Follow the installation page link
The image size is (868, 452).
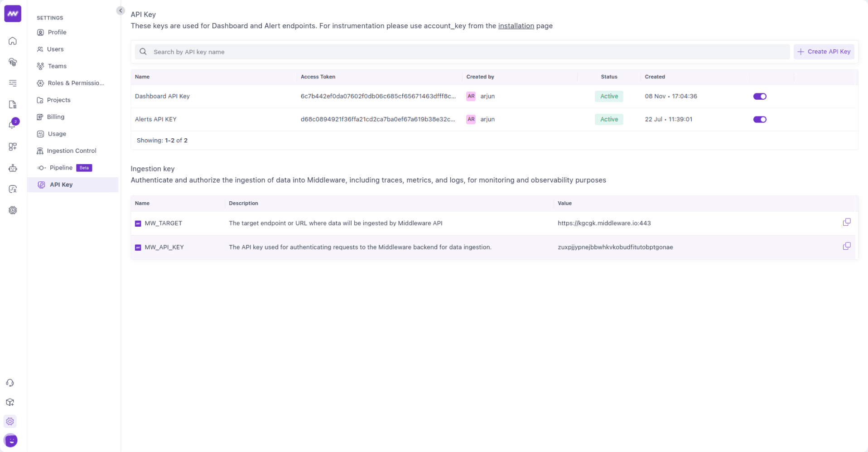click(x=516, y=26)
